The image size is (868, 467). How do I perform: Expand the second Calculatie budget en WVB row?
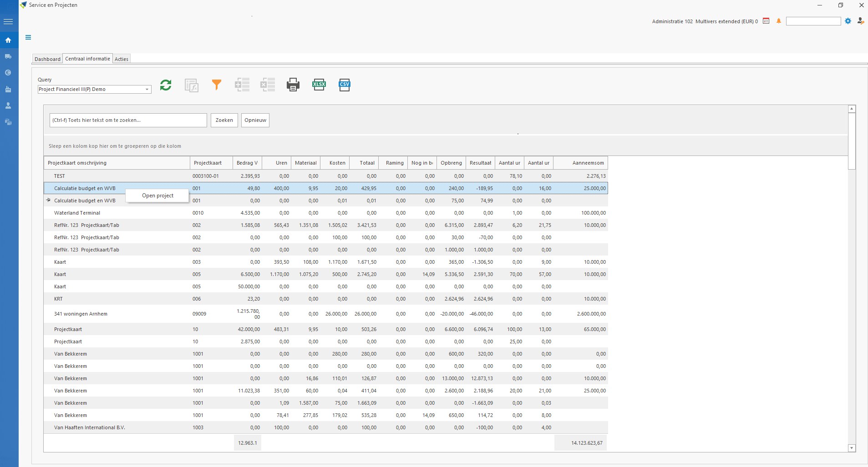click(x=48, y=200)
